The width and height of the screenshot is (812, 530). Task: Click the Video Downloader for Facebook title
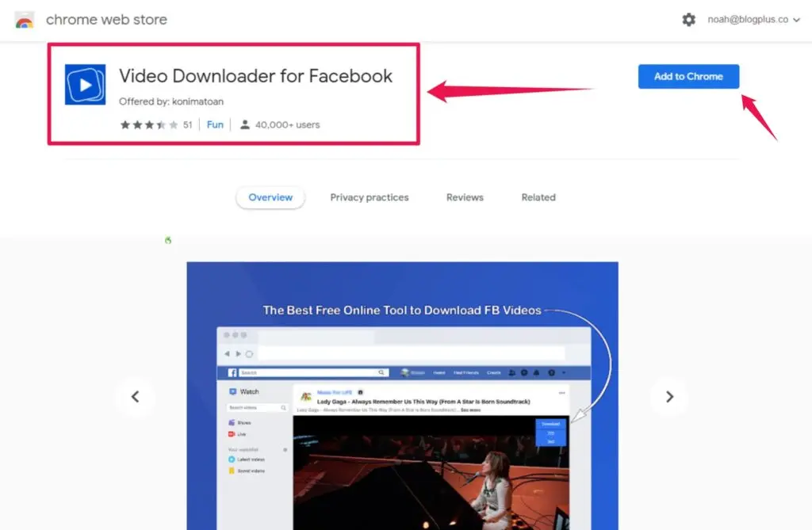click(x=255, y=76)
